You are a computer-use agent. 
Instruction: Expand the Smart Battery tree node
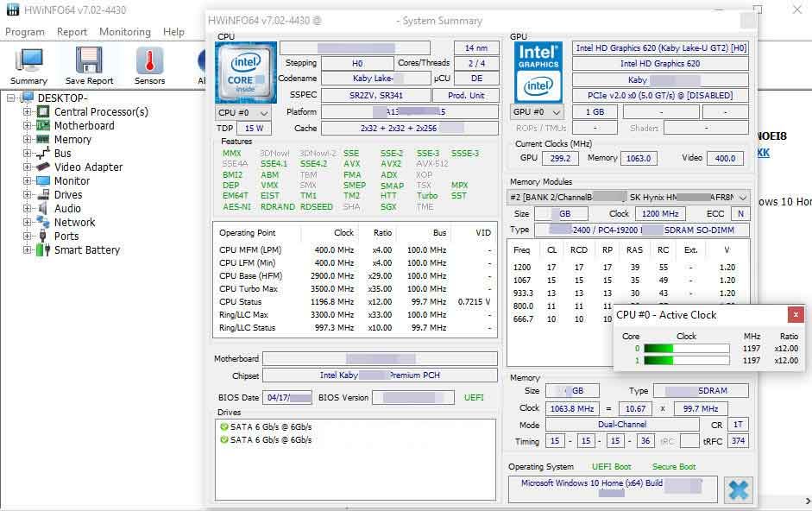click(x=27, y=249)
